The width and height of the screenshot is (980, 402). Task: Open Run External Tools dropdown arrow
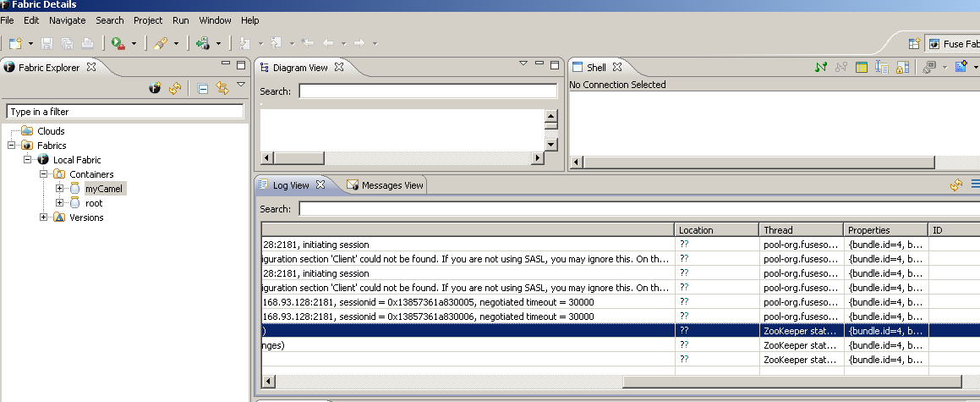click(134, 44)
